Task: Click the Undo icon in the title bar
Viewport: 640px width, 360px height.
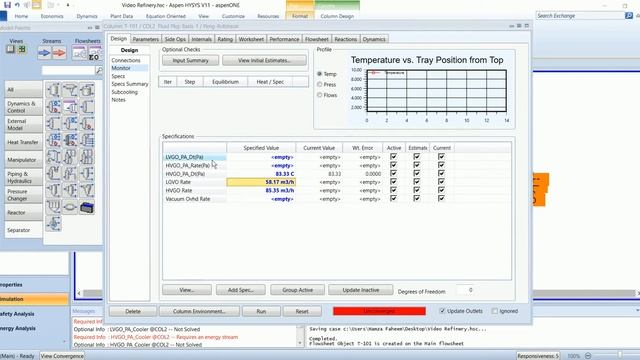Action: (17, 5)
